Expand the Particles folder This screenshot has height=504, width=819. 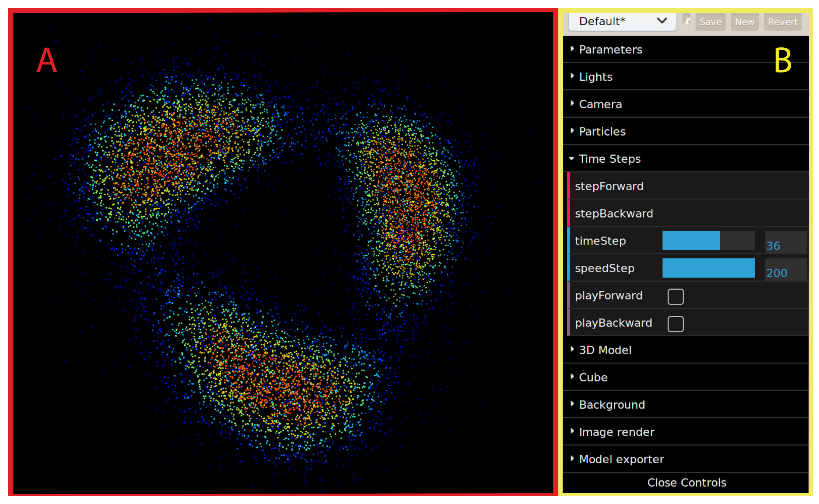pyautogui.click(x=602, y=131)
